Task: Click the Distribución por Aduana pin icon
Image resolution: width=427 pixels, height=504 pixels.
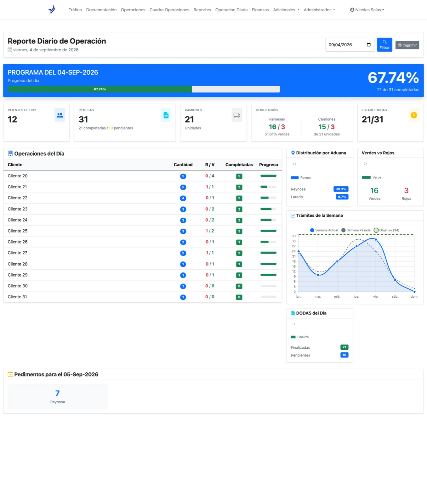Action: pyautogui.click(x=293, y=153)
